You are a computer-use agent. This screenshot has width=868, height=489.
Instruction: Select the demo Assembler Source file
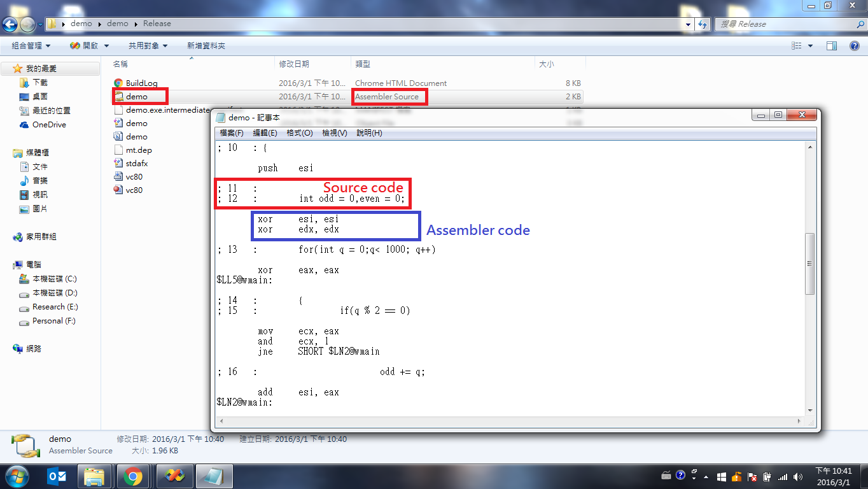click(134, 96)
